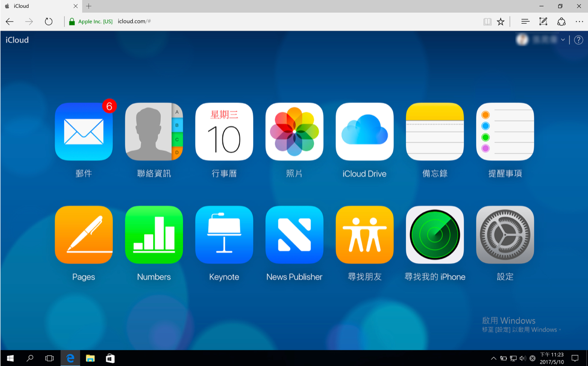Viewport: 588px width, 366px height.
Task: Open the Find My iPhone radar icon
Action: click(435, 235)
